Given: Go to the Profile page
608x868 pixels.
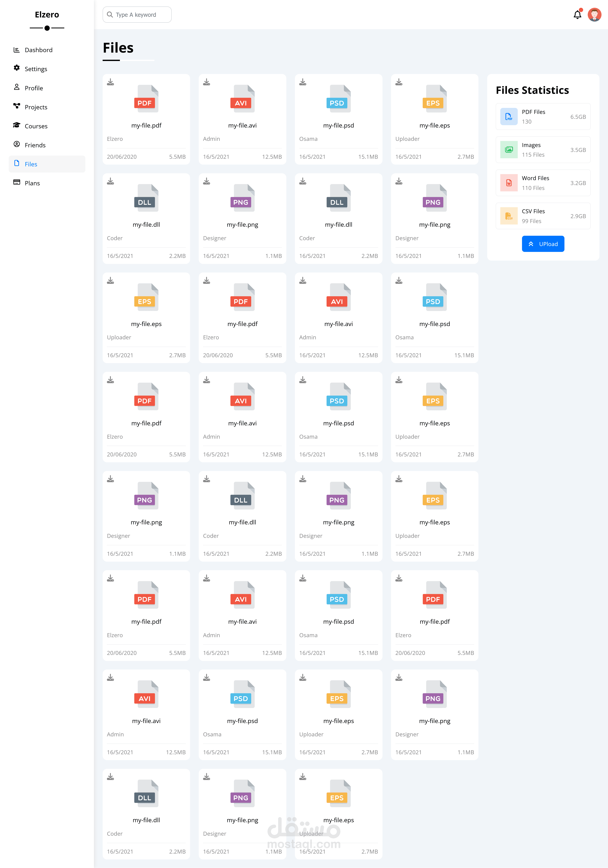Looking at the screenshot, I should coord(34,88).
